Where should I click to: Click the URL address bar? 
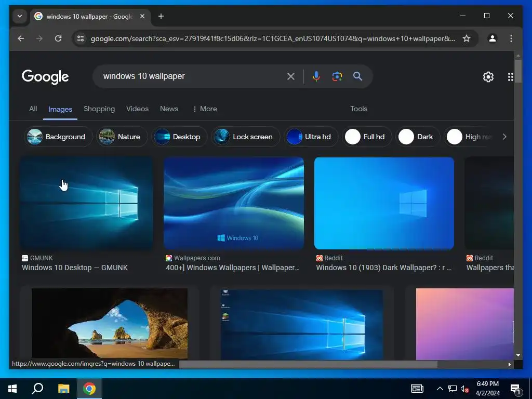coord(273,38)
